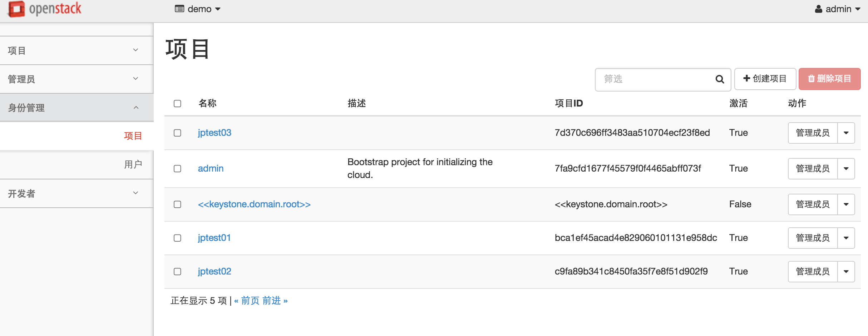Click the 创建项目 button
Screen dimensions: 868x336
tap(765, 79)
